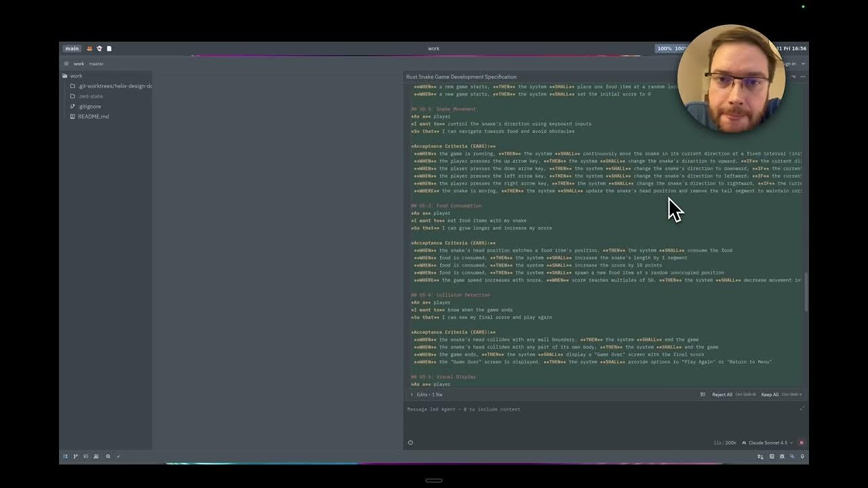Open README.md in project tree
Image resolution: width=868 pixels, height=488 pixels.
93,117
